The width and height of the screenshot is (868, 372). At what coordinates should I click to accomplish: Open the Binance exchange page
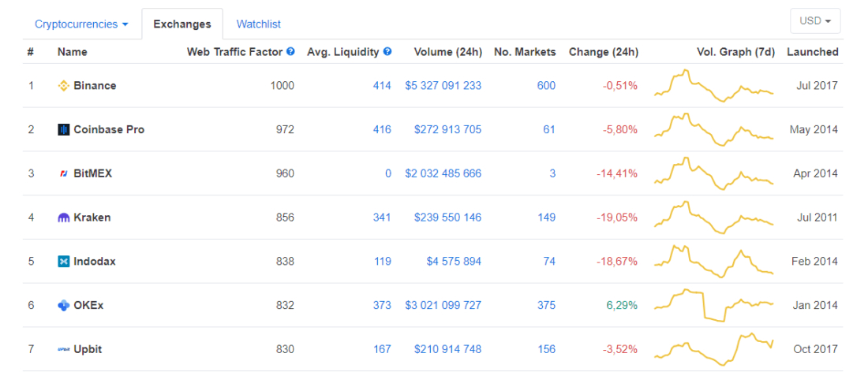click(x=95, y=86)
